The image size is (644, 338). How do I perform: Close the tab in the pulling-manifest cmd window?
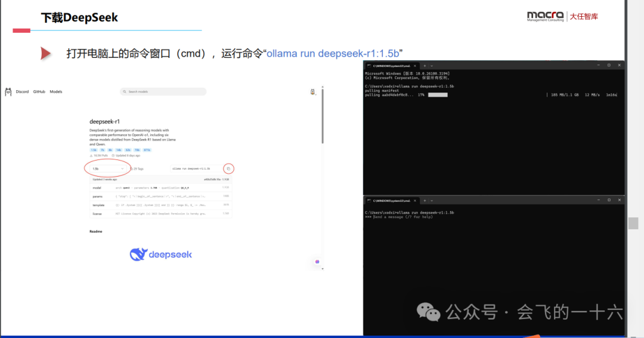(415, 66)
